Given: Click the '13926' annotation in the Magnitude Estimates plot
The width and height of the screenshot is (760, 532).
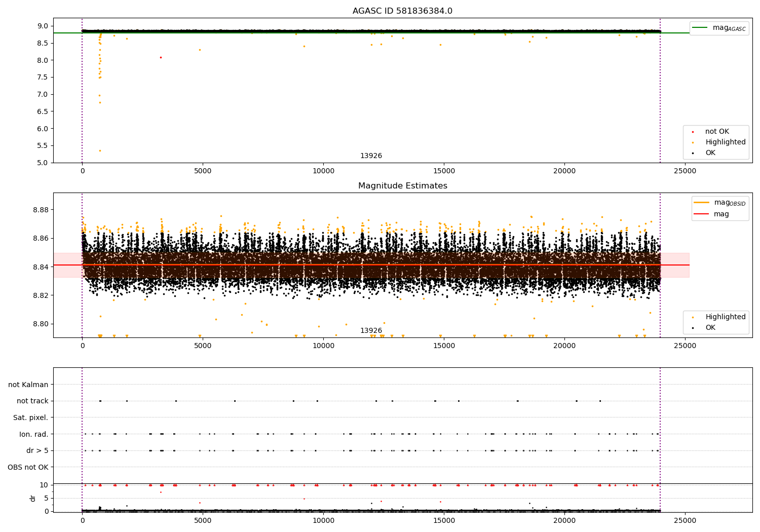Looking at the screenshot, I should click(371, 331).
